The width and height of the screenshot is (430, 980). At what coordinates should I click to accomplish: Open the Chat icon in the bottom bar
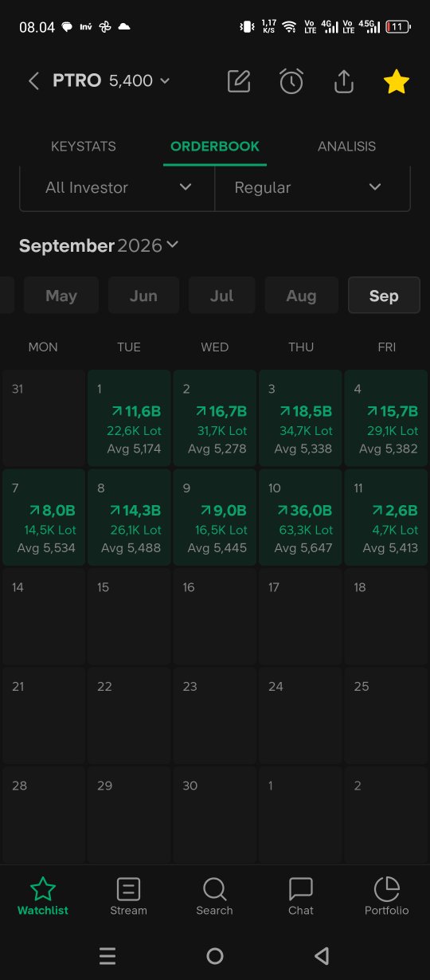point(301,896)
